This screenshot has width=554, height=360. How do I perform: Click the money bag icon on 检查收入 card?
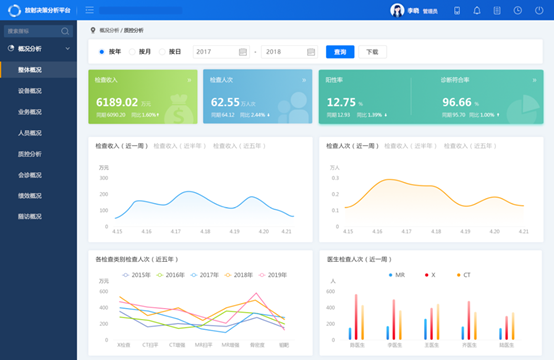point(179,109)
